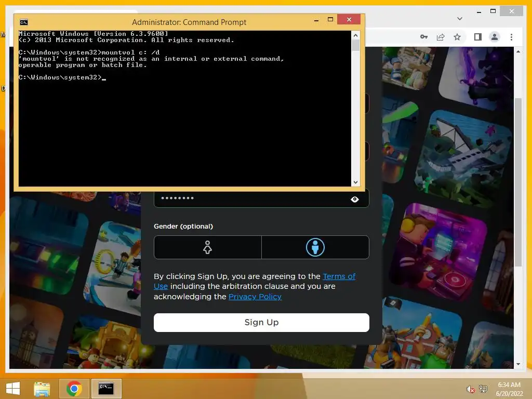Screen dimensions: 532x399
Task: Show password with the eye icon
Action: point(354,199)
